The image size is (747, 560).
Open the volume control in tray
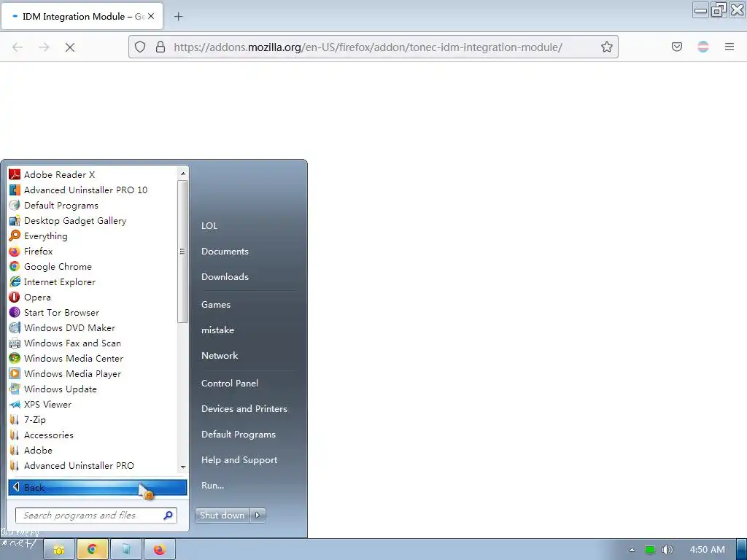point(667,550)
